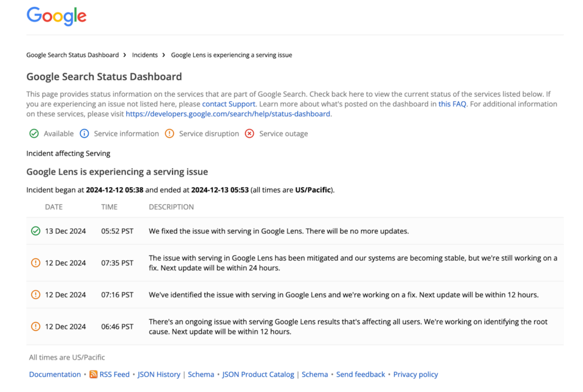This screenshot has width=583, height=392.
Task: Click the RSS Feed icon
Action: pos(93,374)
